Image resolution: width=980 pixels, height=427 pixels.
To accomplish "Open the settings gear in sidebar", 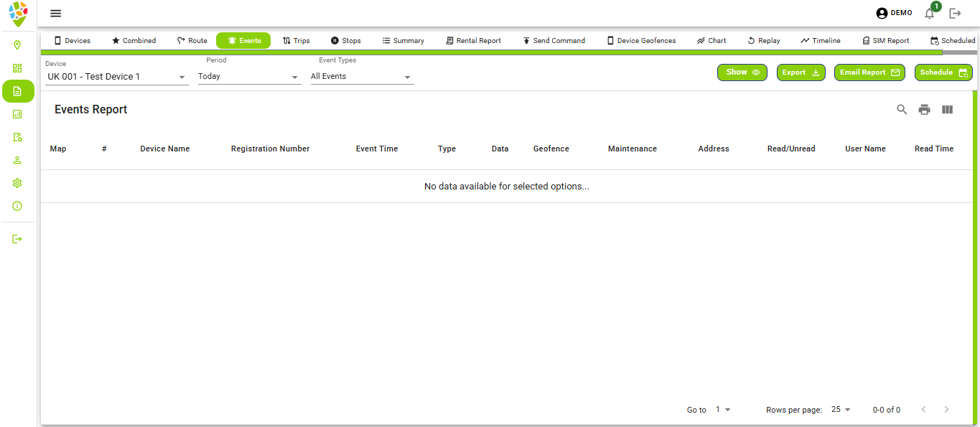I will point(17,183).
